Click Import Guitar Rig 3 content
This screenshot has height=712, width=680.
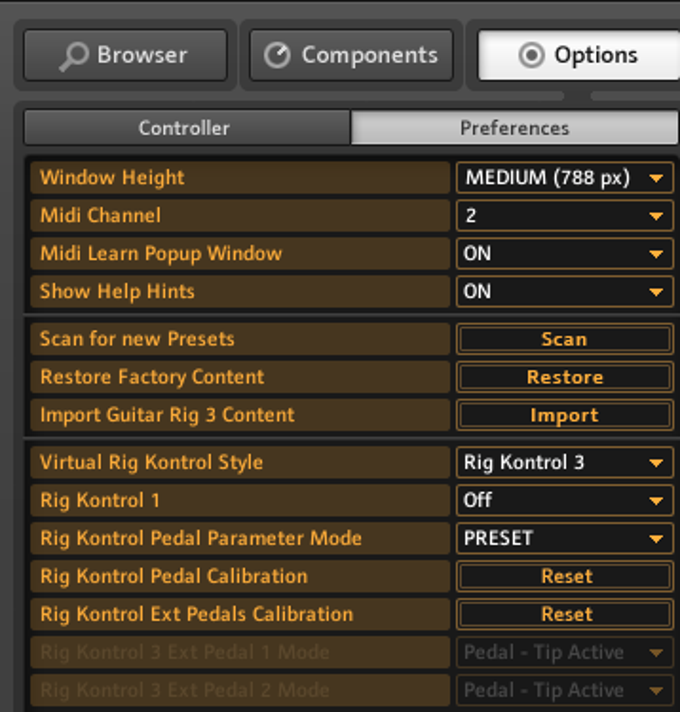pyautogui.click(x=564, y=415)
